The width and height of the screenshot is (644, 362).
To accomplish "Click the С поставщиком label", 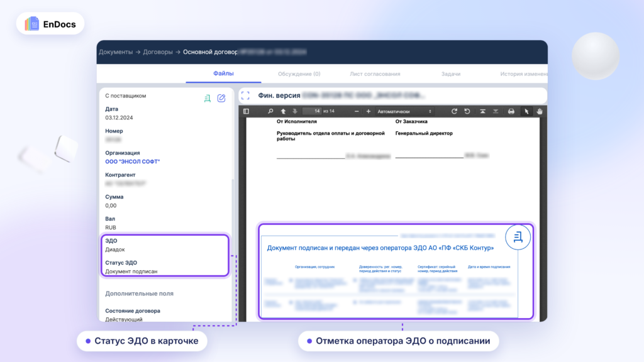I will point(125,96).
